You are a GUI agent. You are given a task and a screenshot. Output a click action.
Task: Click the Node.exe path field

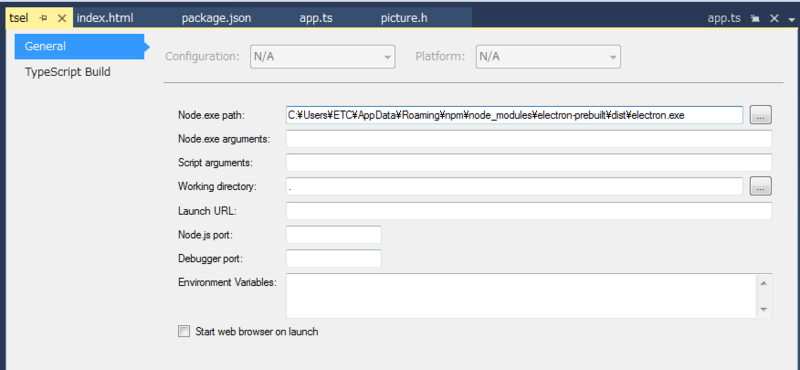pyautogui.click(x=514, y=115)
